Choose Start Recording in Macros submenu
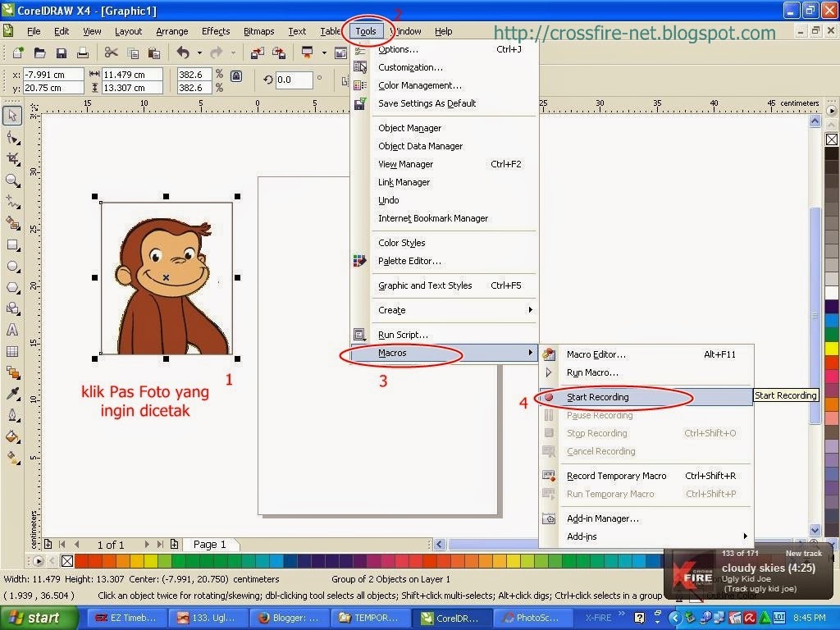 coord(646,397)
